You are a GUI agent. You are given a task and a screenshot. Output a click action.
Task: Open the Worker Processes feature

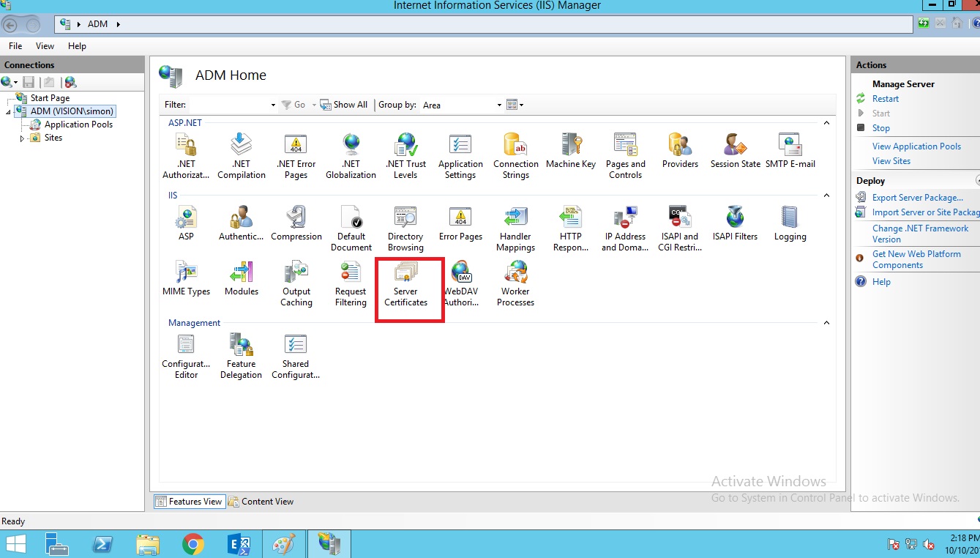pyautogui.click(x=515, y=283)
